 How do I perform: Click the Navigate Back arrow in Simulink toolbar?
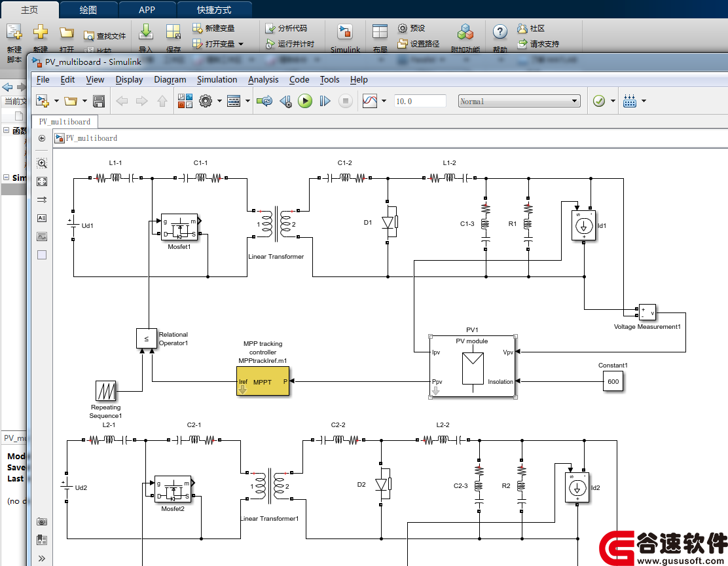point(122,101)
